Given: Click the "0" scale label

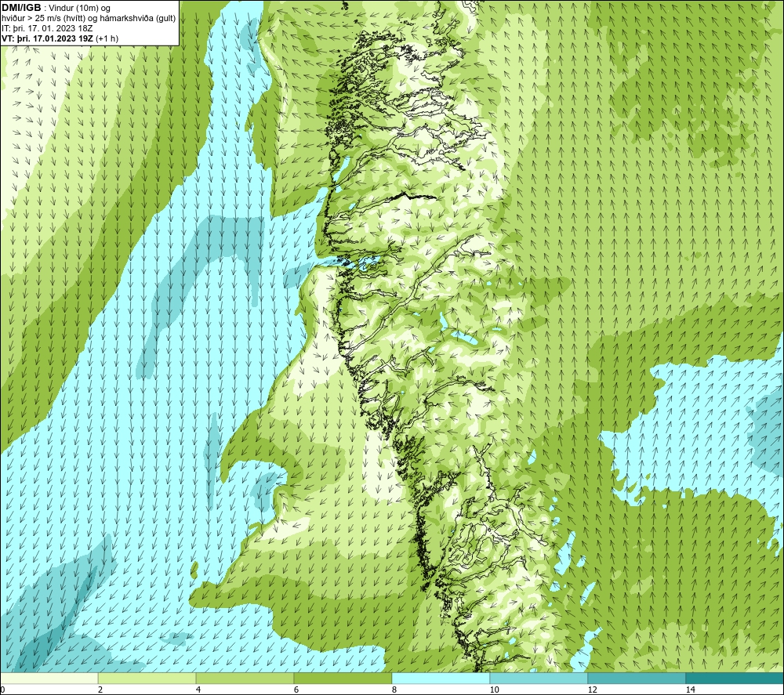Looking at the screenshot, I should pos(2,690).
